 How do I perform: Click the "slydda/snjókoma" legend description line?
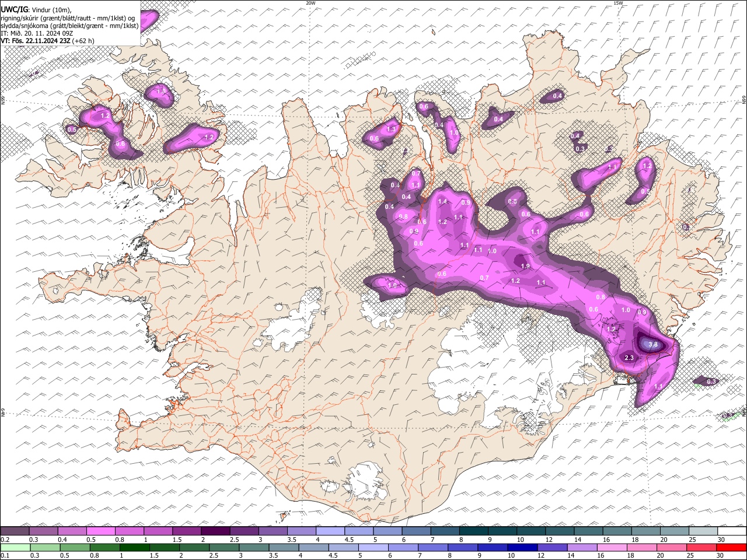click(x=69, y=26)
